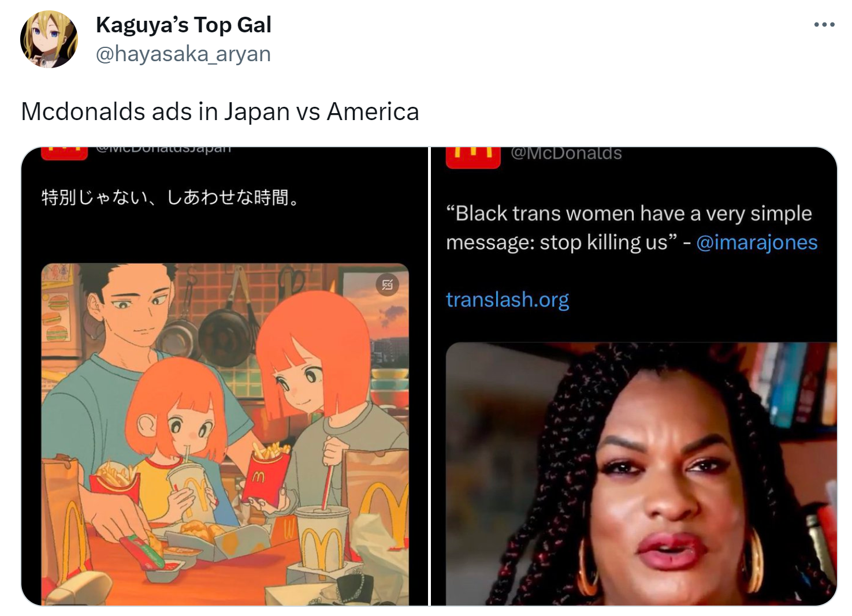Click the Kaguya's Top Gal profile avatar

click(49, 39)
